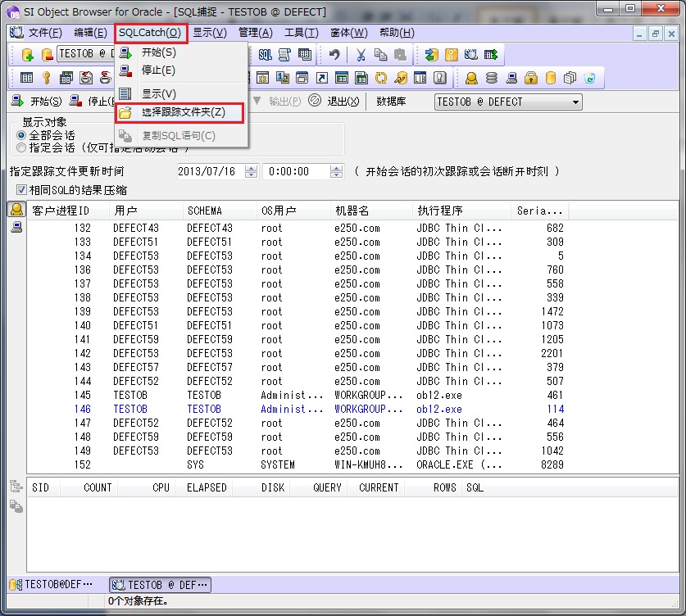Switch to the TESTOB @ DEF… SQL bottom tab
The height and width of the screenshot is (616, 686).
pos(160,585)
